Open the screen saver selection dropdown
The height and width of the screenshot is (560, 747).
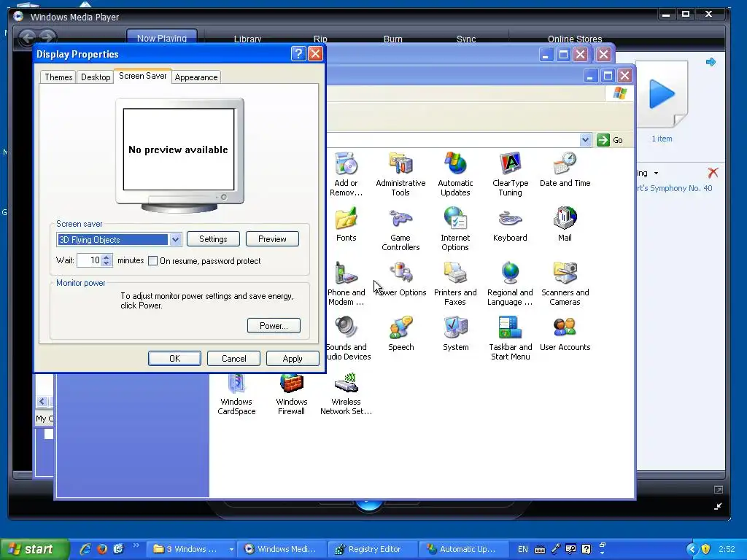pos(175,239)
